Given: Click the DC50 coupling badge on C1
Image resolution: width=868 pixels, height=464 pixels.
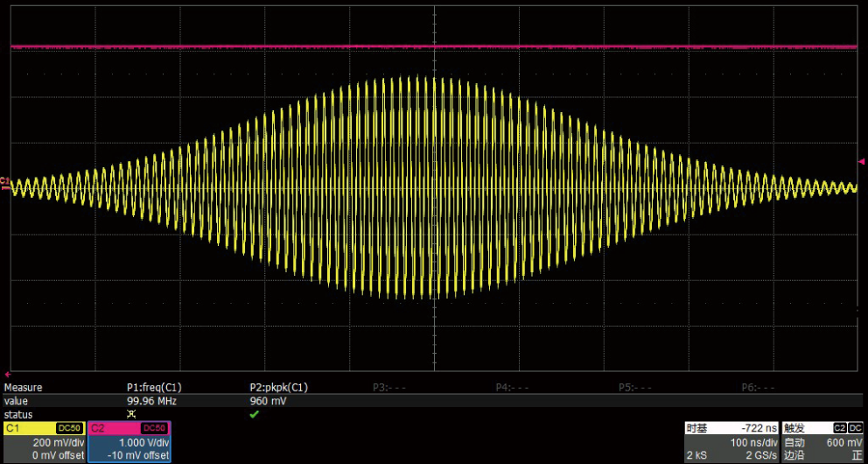Looking at the screenshot, I should (69, 428).
